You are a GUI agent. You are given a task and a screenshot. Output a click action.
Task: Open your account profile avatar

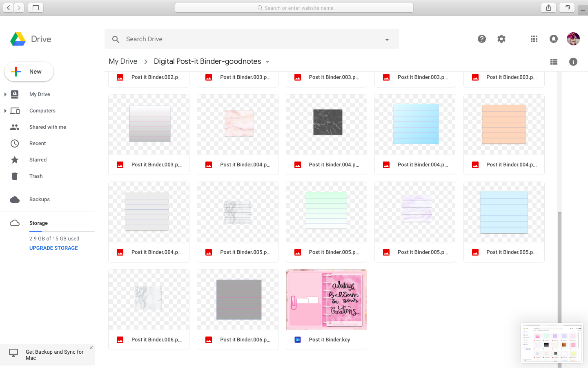click(573, 39)
